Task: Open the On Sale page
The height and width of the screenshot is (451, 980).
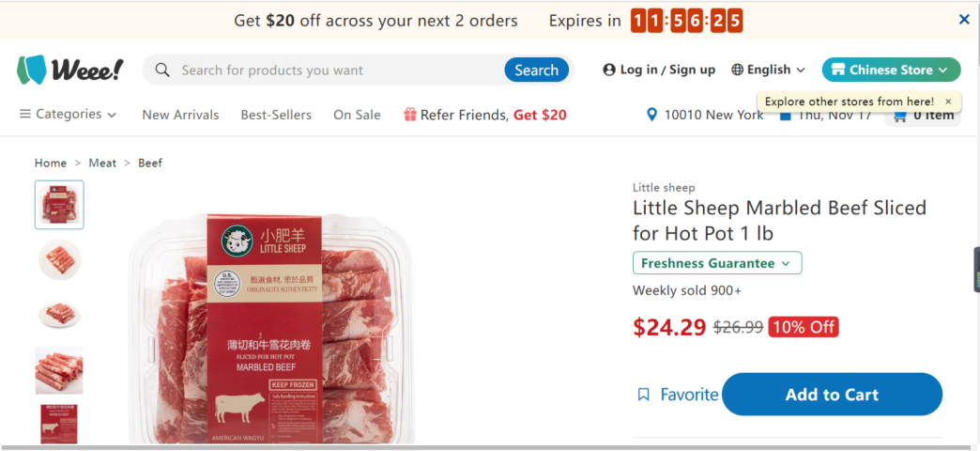Action: (357, 115)
